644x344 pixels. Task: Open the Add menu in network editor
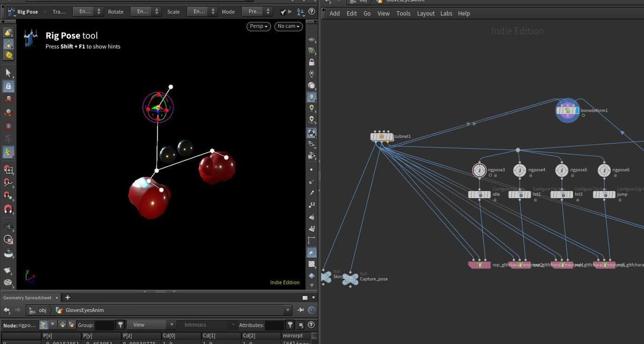click(335, 14)
